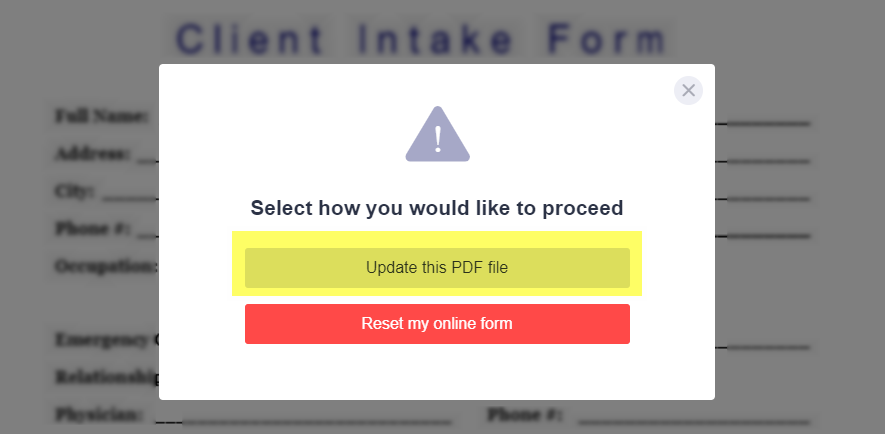Click the Emergency contact row line right of dialog

pyautogui.click(x=763, y=347)
